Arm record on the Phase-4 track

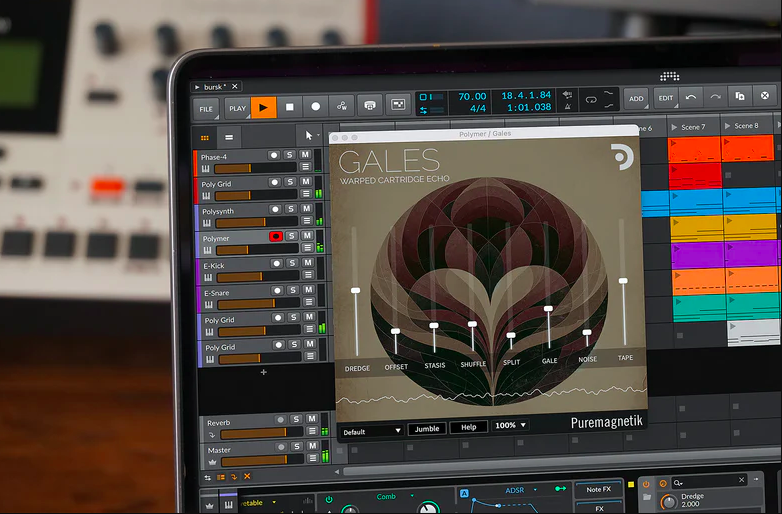[x=273, y=155]
